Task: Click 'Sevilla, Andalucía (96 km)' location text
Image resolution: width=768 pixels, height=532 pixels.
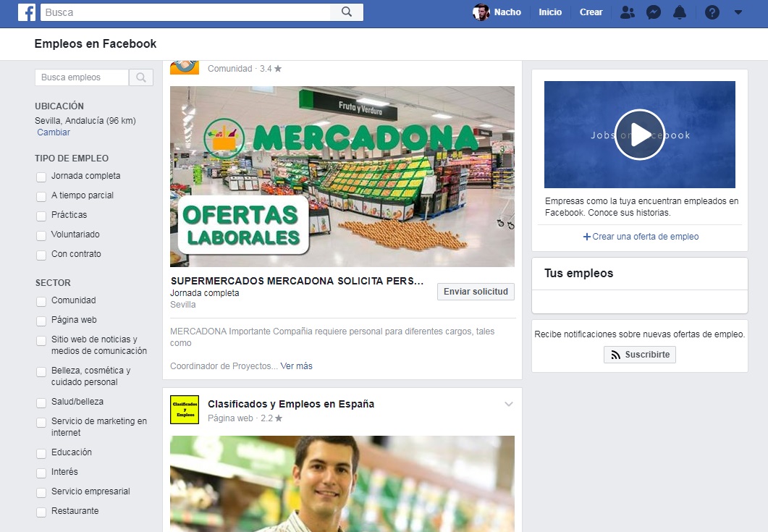Action: coord(85,120)
